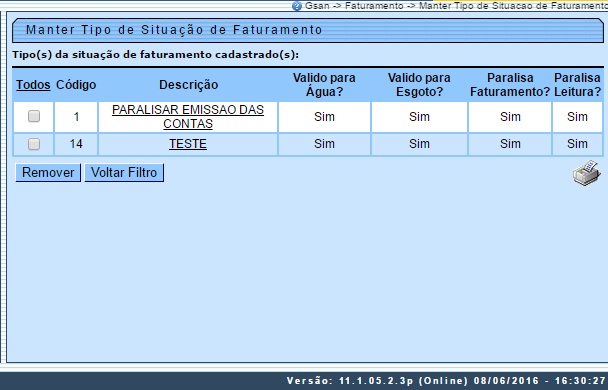
Task: Open the TESTE description link
Action: point(188,144)
